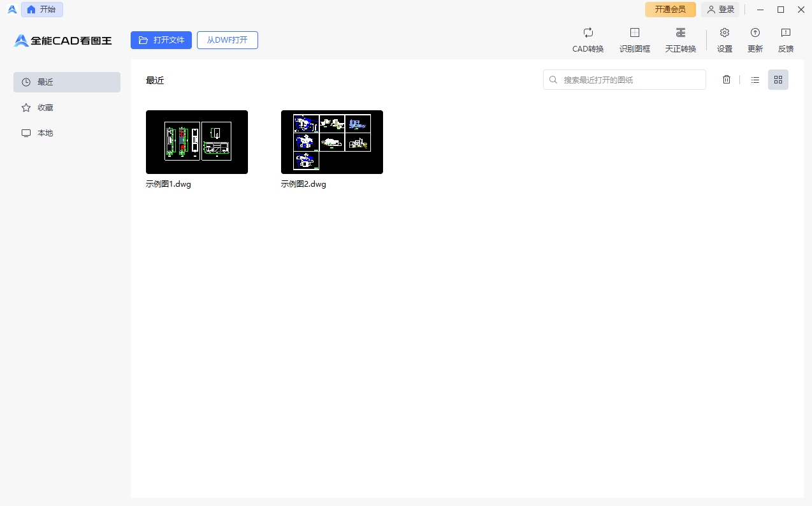Delete recent records with trash icon

(726, 80)
